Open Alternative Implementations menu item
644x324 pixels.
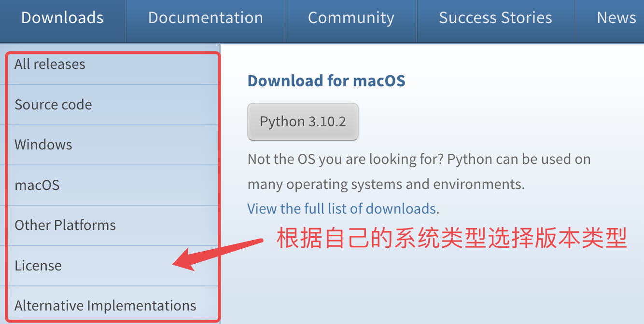click(105, 306)
